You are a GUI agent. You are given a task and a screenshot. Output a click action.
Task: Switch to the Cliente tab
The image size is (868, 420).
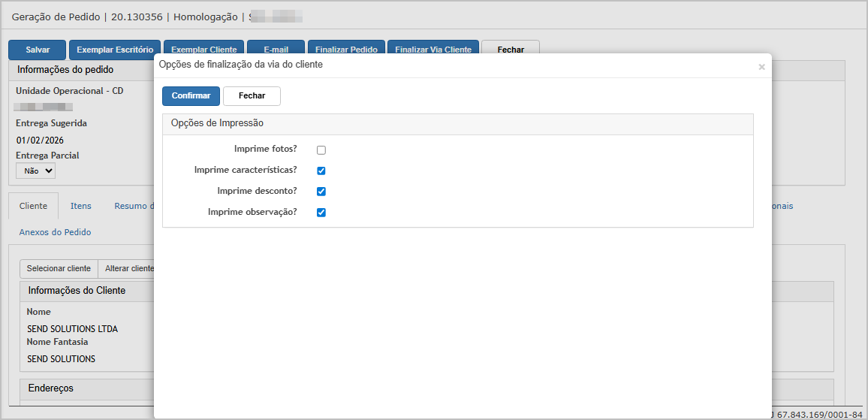[x=33, y=206]
